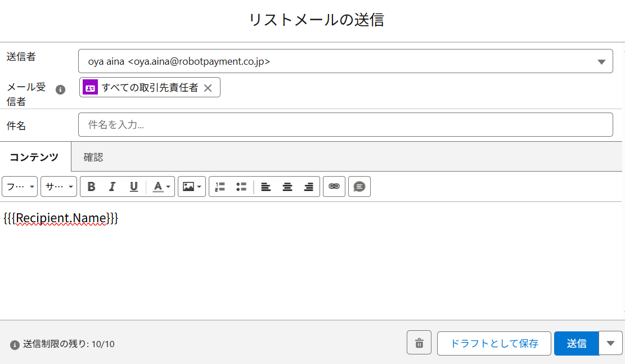
Task: Toggle underline text formatting
Action: [x=134, y=187]
